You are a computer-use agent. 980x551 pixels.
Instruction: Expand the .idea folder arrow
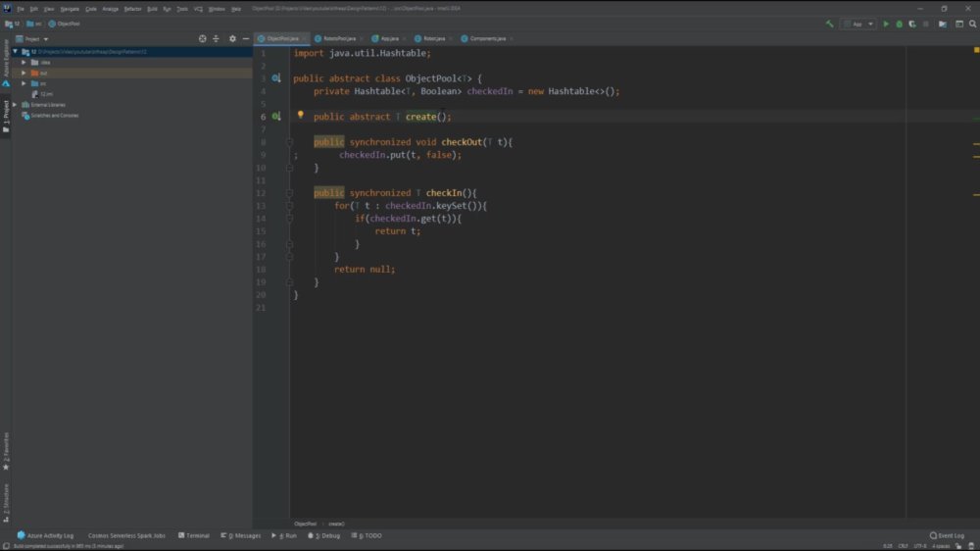24,63
